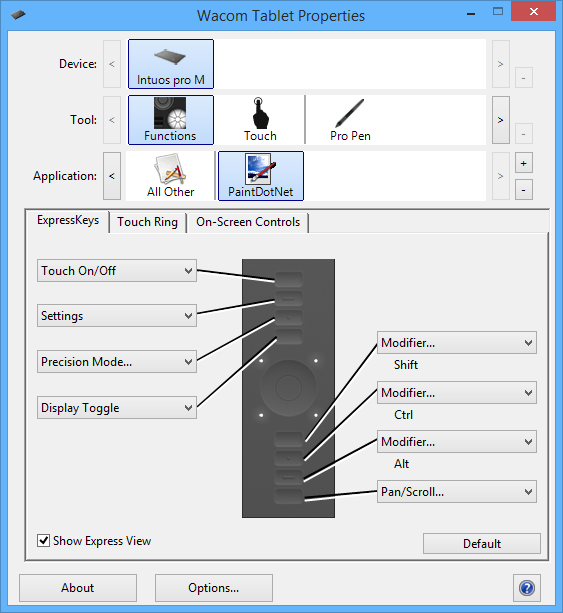This screenshot has height=613, width=563.
Task: Minimize the Wacom Tablet Properties window
Action: point(471,13)
